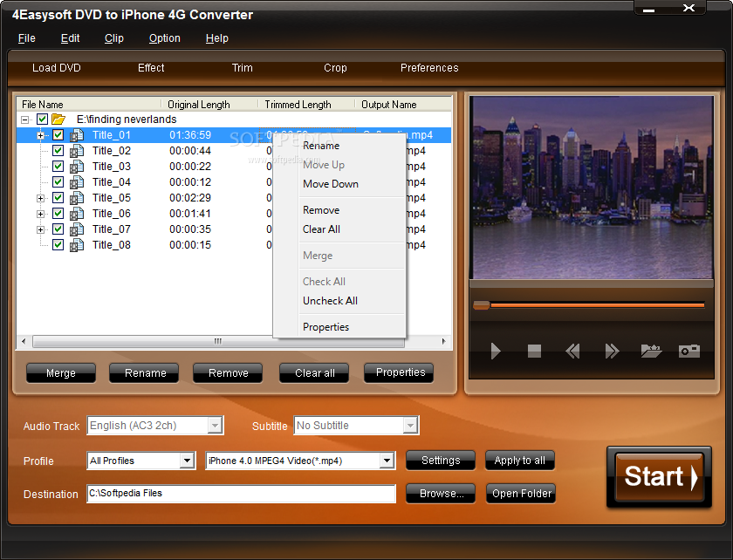The image size is (733, 560).
Task: Click the Title_07 film file icon
Action: tap(77, 229)
